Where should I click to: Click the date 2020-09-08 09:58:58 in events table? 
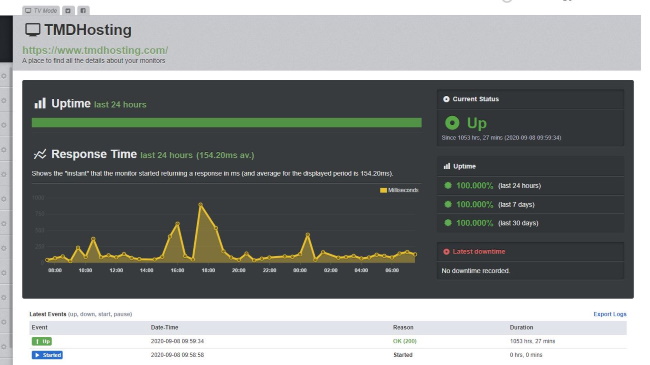(x=177, y=355)
